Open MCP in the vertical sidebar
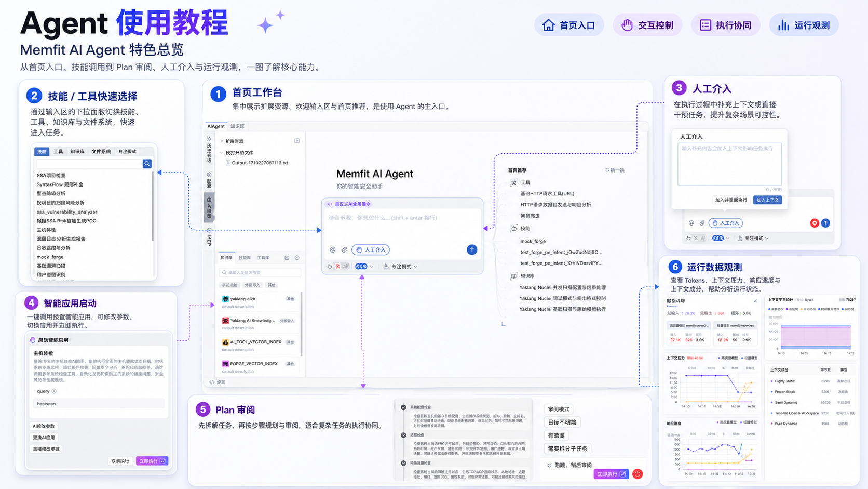 209,237
